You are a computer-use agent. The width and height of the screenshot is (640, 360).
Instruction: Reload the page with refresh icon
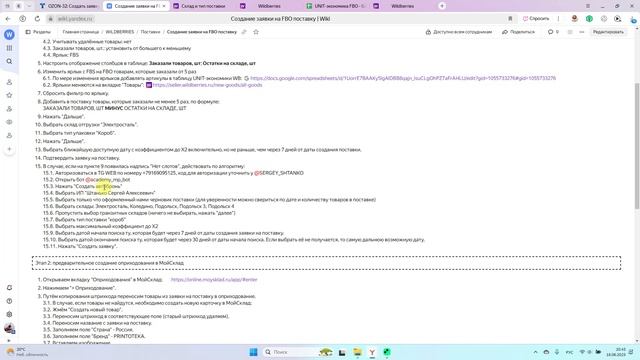coord(37,19)
